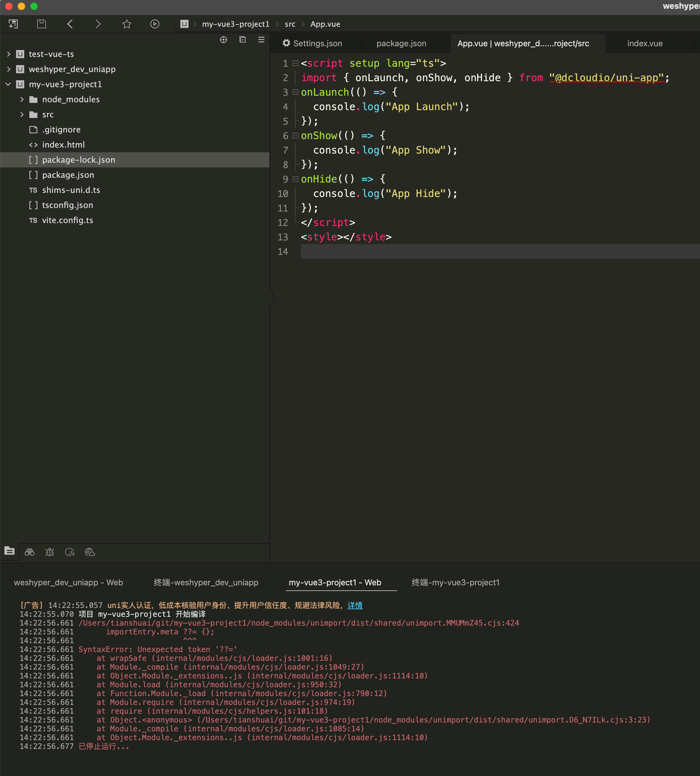Viewport: 700px width, 776px height.
Task: Click the collapse all projects icon
Action: [x=242, y=40]
